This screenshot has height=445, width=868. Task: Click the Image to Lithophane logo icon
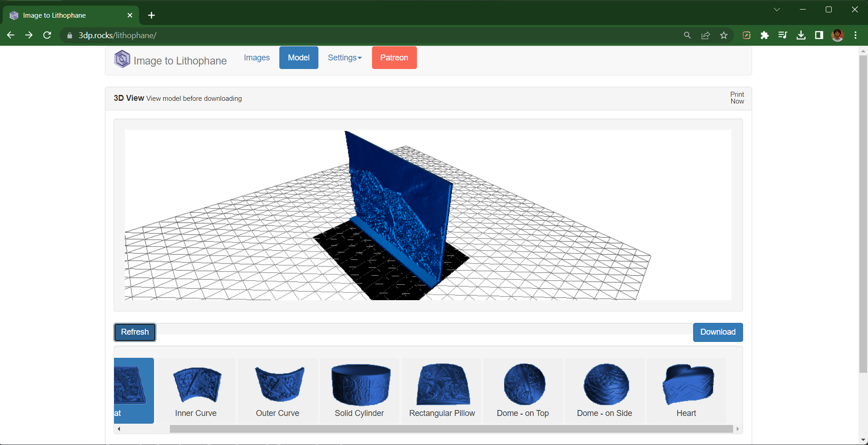122,59
